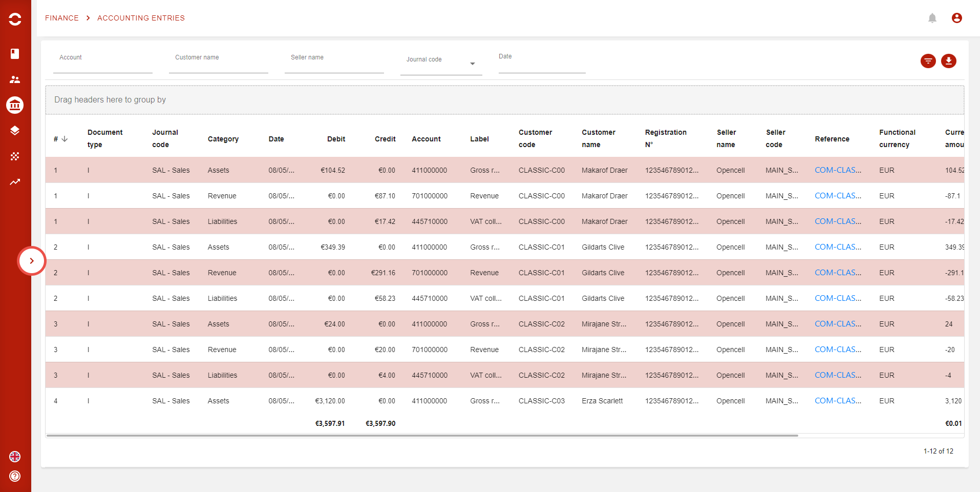Go to the FINANCE breadcrumb
The height and width of the screenshot is (492, 980).
62,18
